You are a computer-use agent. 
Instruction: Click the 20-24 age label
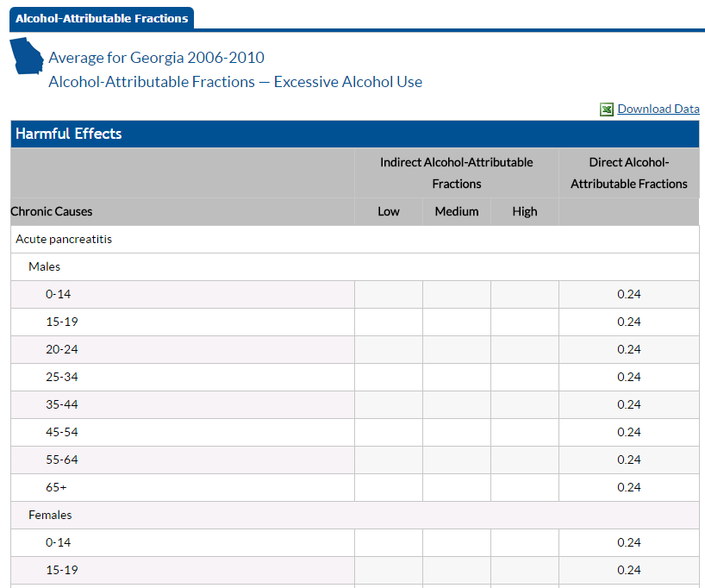(61, 349)
